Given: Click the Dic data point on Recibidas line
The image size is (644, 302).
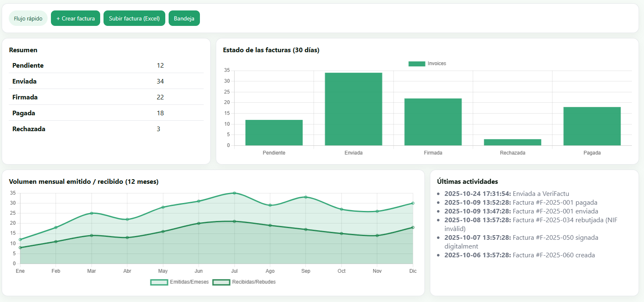Looking at the screenshot, I should [413, 227].
